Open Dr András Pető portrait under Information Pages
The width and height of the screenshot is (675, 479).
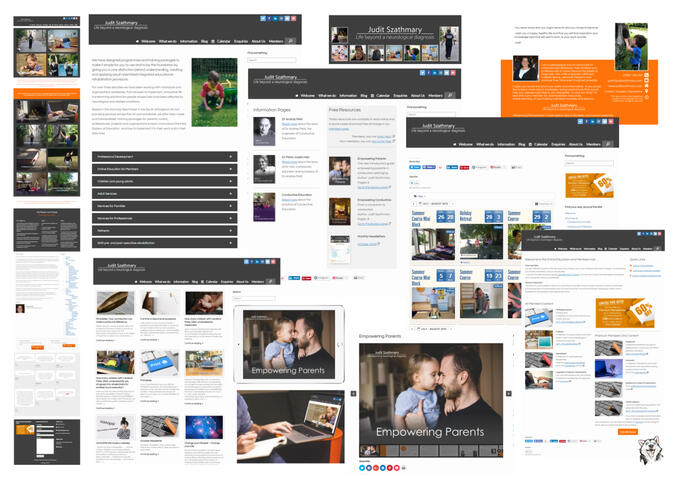265,132
